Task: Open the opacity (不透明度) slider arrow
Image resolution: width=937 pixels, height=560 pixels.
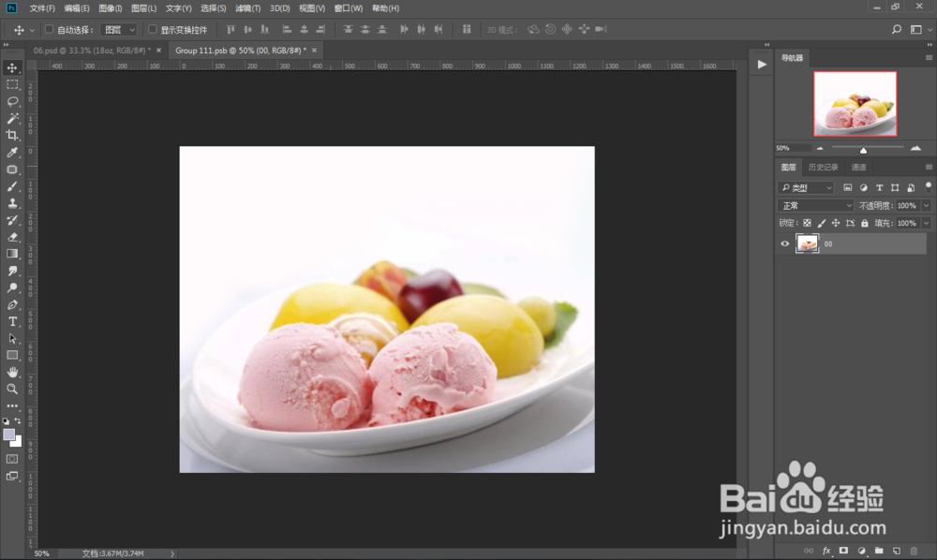Action: [926, 205]
